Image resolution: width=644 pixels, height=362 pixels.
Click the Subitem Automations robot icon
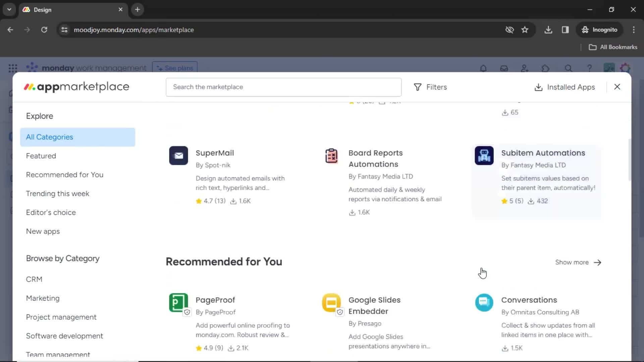pos(484,156)
